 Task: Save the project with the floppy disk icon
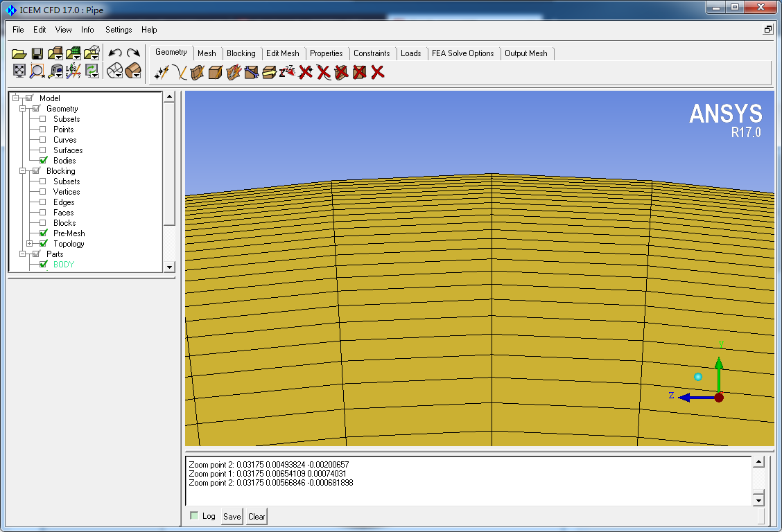[x=37, y=53]
